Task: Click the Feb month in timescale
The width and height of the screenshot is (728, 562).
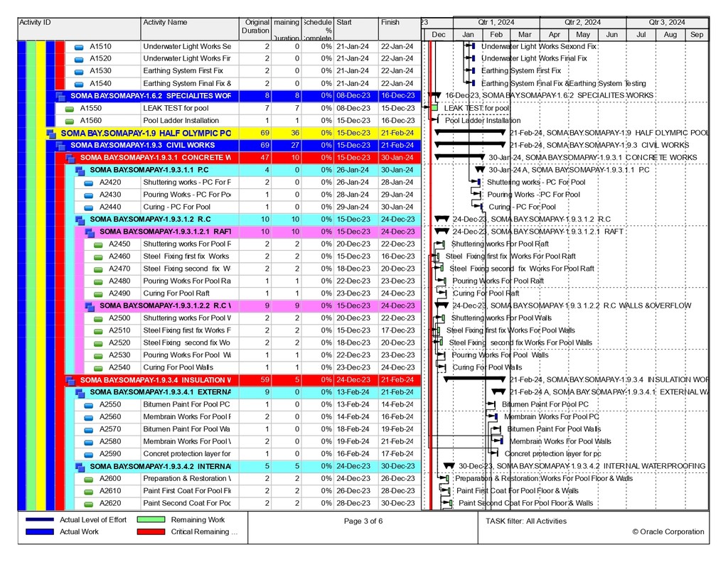Action: pos(496,34)
